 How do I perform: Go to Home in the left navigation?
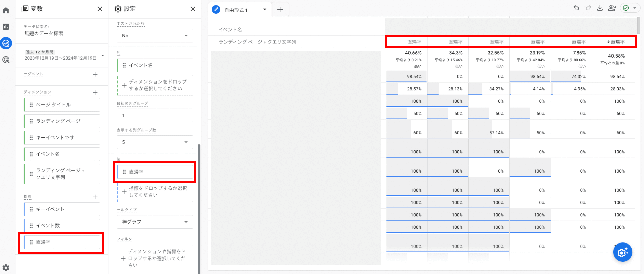(6, 10)
